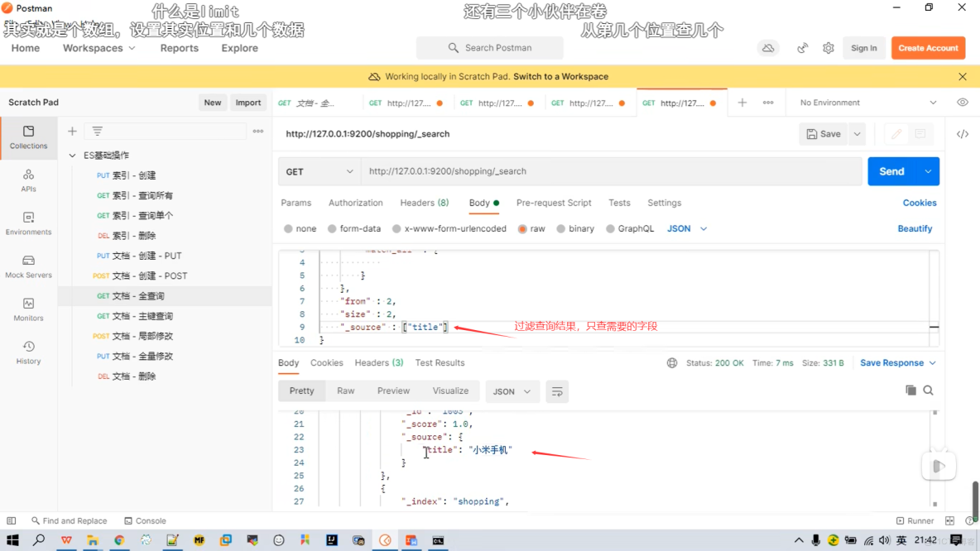Click inside the request URL field
This screenshot has width=980, height=551.
(579, 171)
